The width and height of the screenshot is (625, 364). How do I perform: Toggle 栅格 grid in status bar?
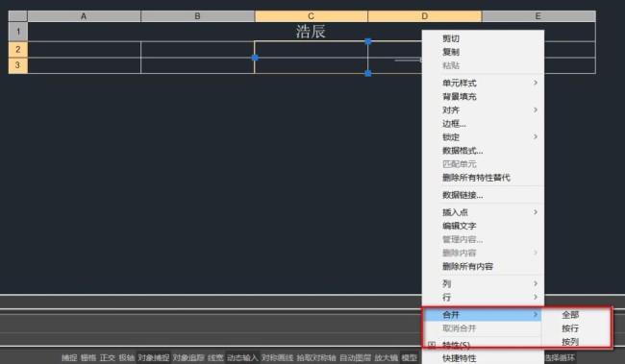point(88,357)
